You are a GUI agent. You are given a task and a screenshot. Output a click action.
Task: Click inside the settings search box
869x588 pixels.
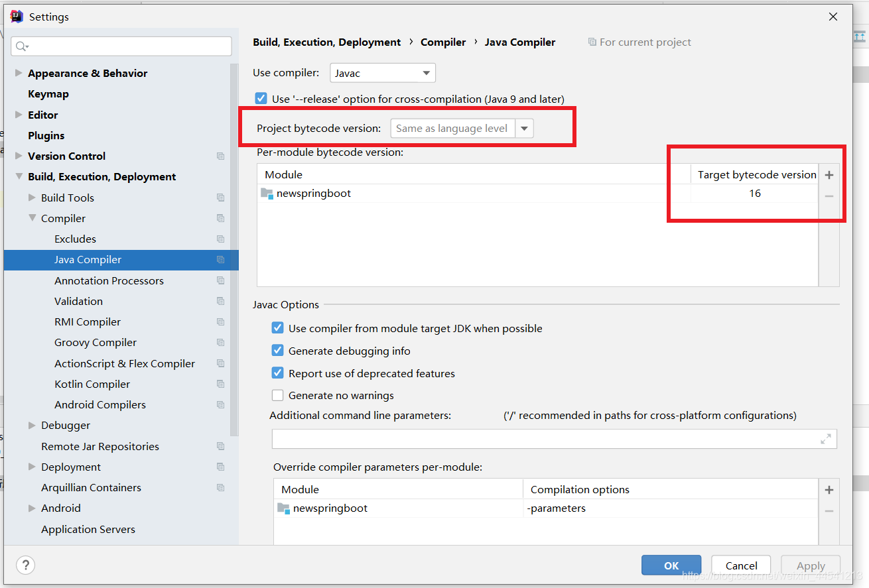121,46
